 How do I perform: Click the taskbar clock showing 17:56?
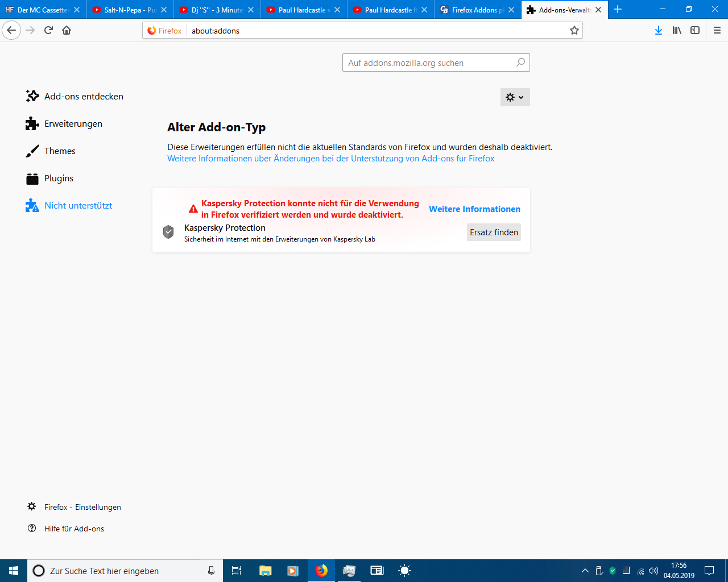pyautogui.click(x=679, y=571)
